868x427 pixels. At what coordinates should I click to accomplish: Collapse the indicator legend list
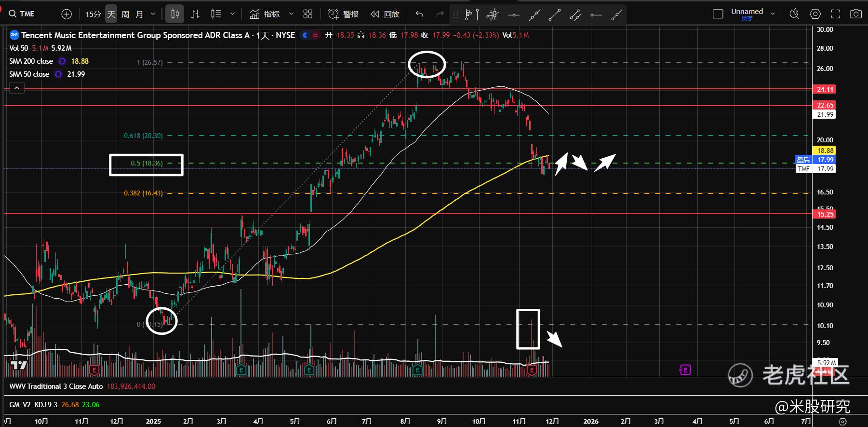17,88
